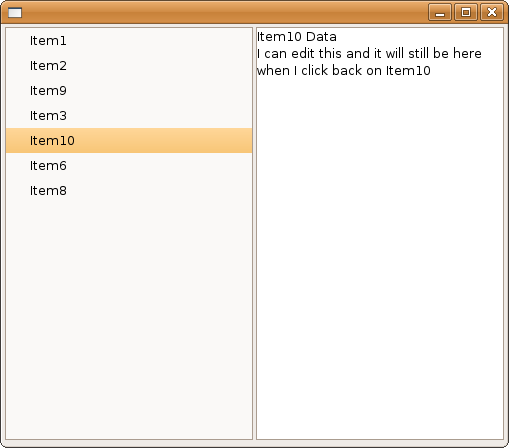This screenshot has width=509, height=448.
Task: Place cursor on the word 'edit' in text
Action: click(x=303, y=53)
